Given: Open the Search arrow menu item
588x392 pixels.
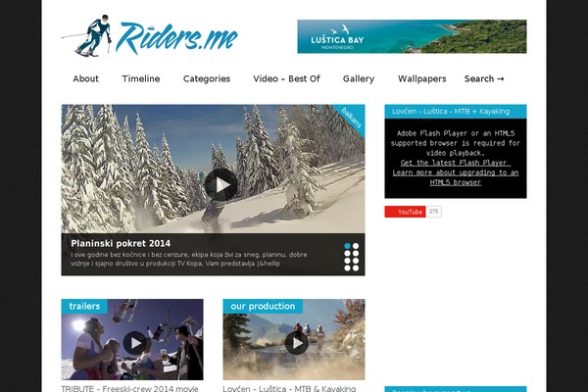Looking at the screenshot, I should pos(484,78).
